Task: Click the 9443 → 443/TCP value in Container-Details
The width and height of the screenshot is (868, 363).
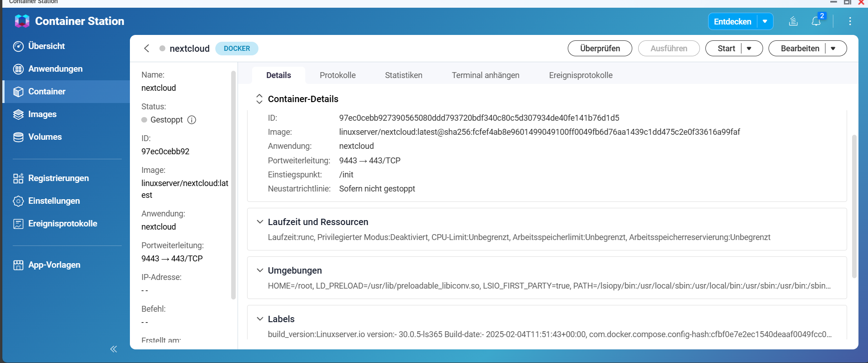Action: pyautogui.click(x=370, y=161)
